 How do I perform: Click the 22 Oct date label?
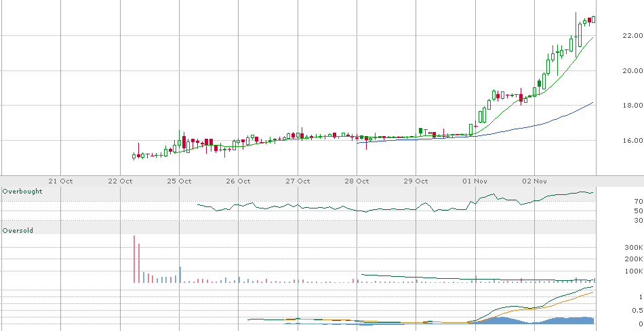click(x=120, y=181)
